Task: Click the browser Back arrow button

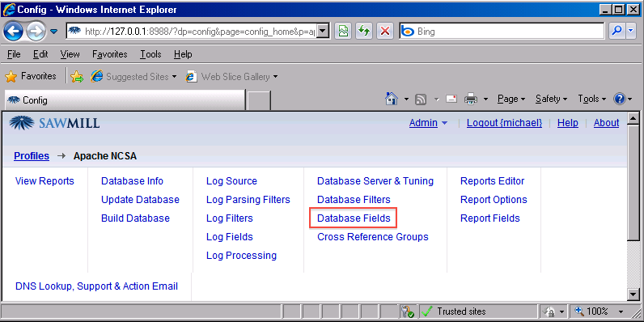Action: click(13, 31)
